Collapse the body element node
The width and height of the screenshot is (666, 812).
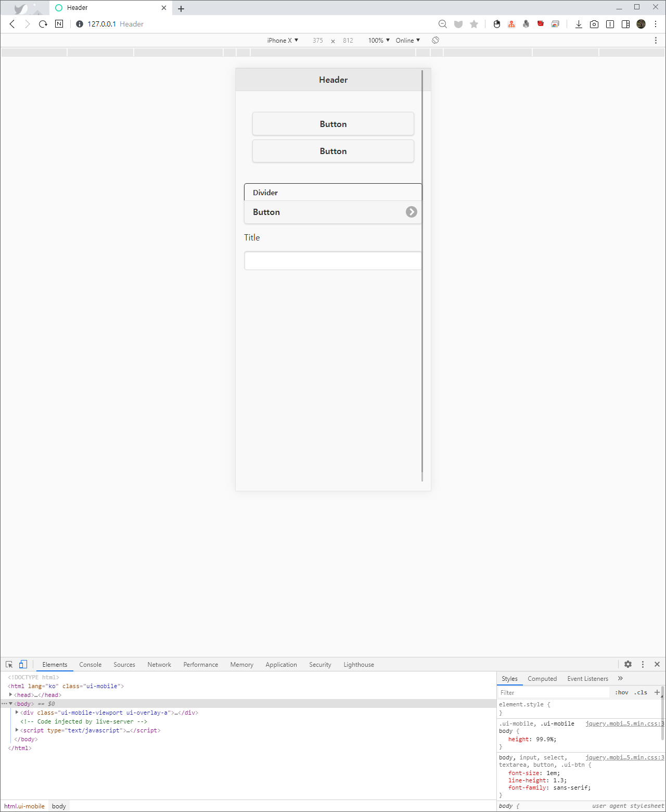[10, 703]
